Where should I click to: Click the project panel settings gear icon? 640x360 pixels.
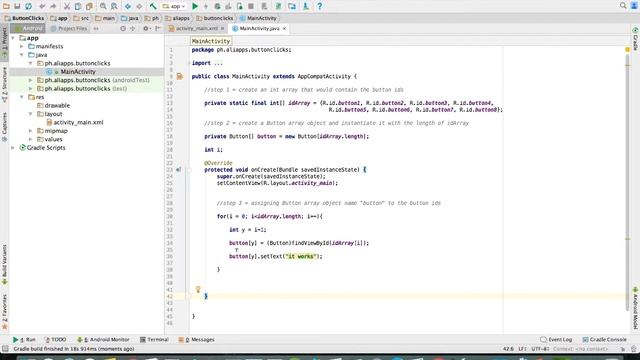[146, 29]
